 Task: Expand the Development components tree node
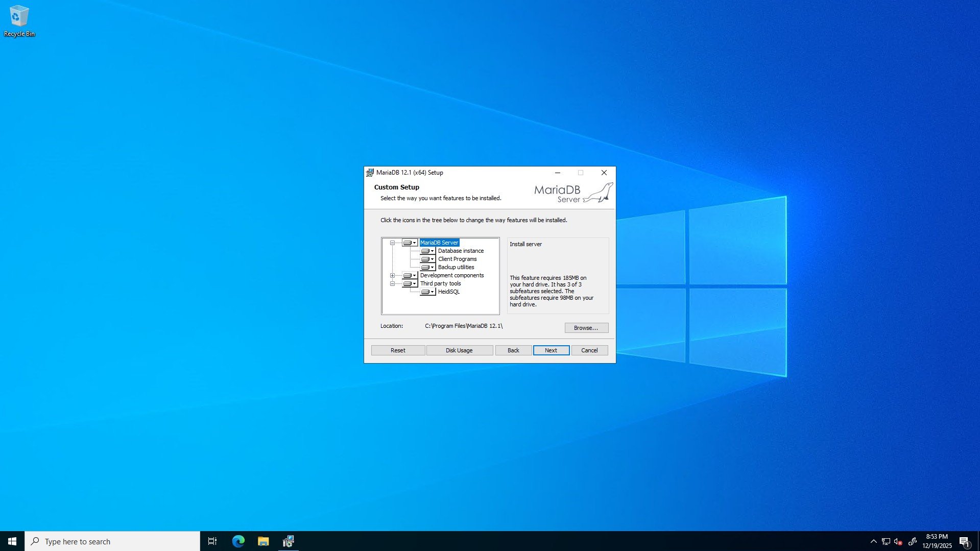point(392,276)
